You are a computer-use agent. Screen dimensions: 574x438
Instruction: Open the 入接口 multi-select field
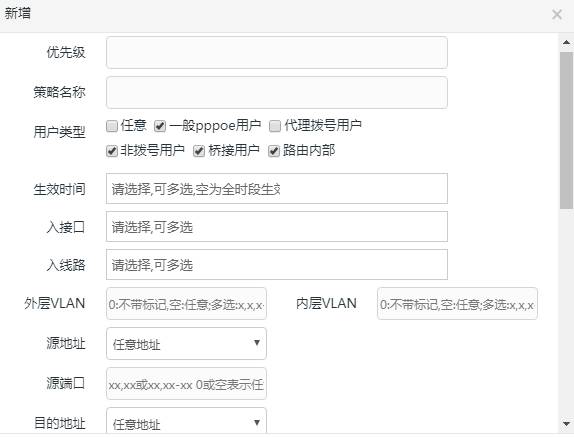pos(277,226)
